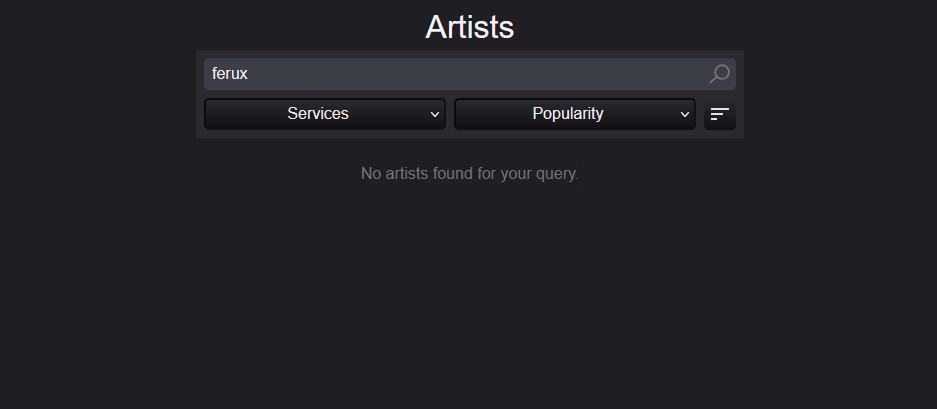937x409 pixels.
Task: Click the 'Artists' page heading
Action: [469, 27]
